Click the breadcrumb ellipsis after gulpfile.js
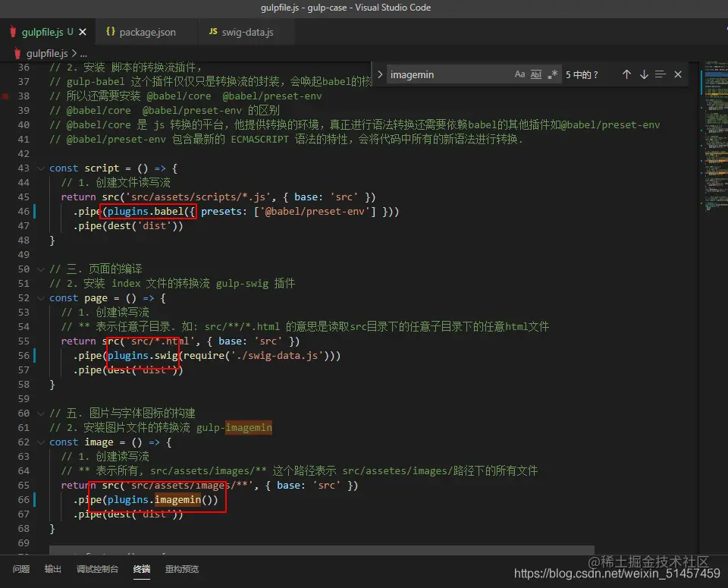The image size is (728, 588). [x=83, y=54]
